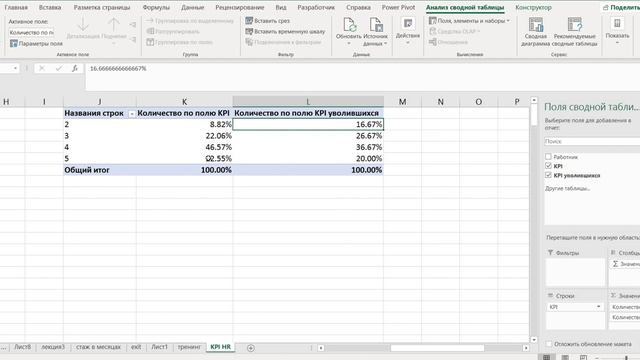Switch to sheet tab тренинг
Screen dimensions: 640x360
[x=189, y=347]
